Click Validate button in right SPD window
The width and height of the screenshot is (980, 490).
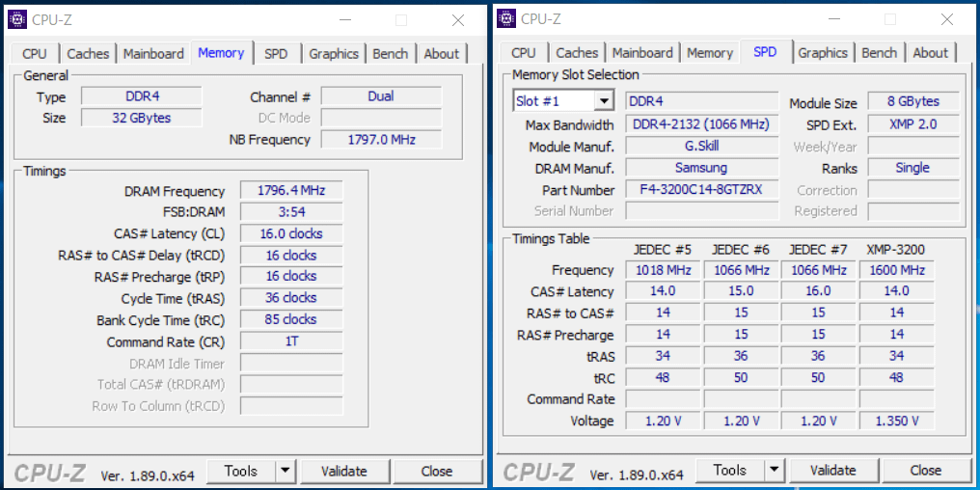click(x=833, y=470)
